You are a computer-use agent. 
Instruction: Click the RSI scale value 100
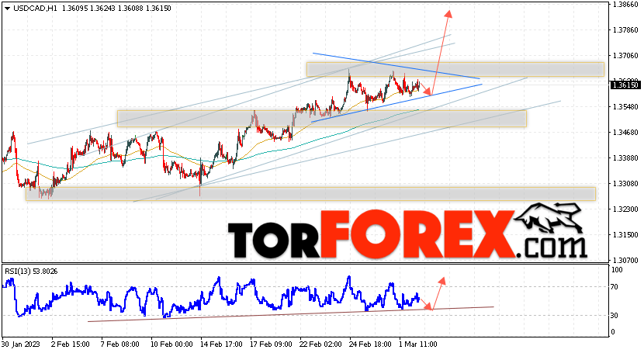pyautogui.click(x=617, y=270)
